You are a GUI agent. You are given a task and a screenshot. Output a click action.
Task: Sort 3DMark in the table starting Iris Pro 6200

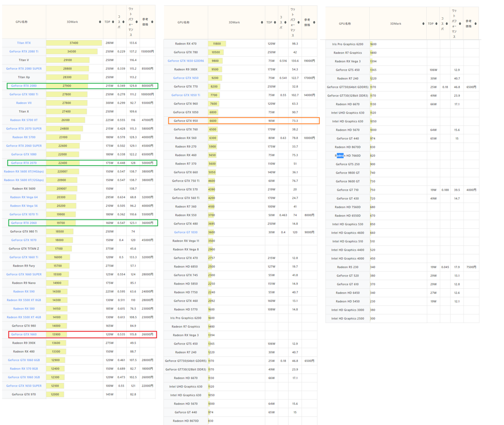click(423, 24)
